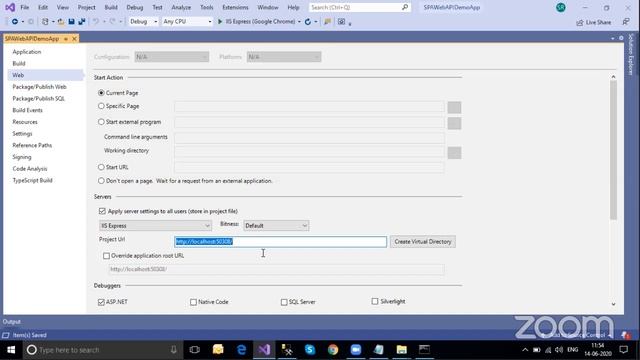Viewport: 640px width, 360px height.
Task: Open the Project menu
Action: (86, 7)
